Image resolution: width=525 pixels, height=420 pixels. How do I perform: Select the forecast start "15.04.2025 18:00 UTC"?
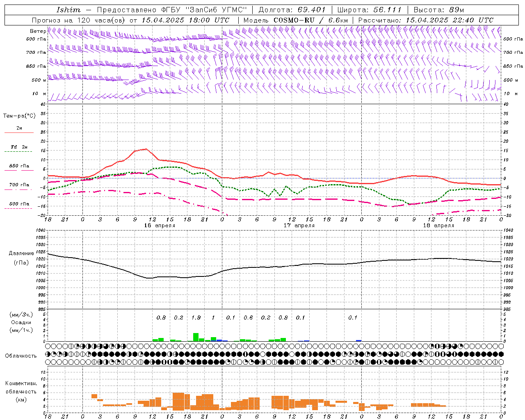[185, 20]
